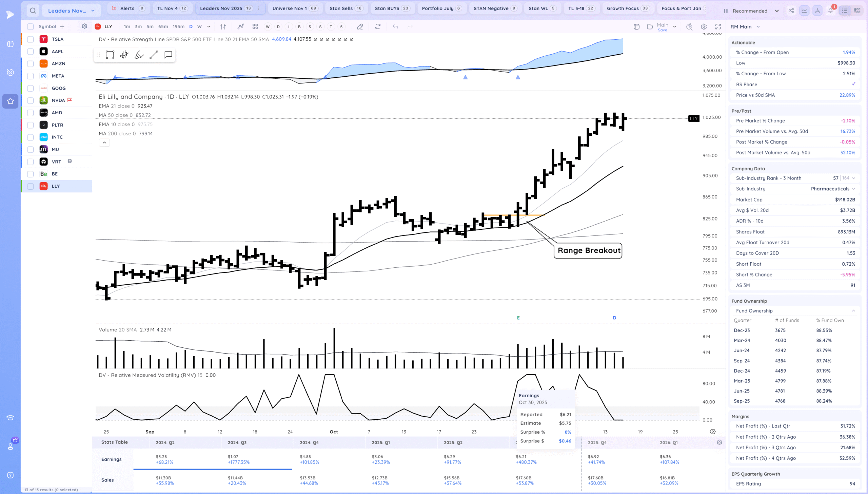The image size is (868, 494).
Task: Click the notification bell icon
Action: tap(830, 11)
